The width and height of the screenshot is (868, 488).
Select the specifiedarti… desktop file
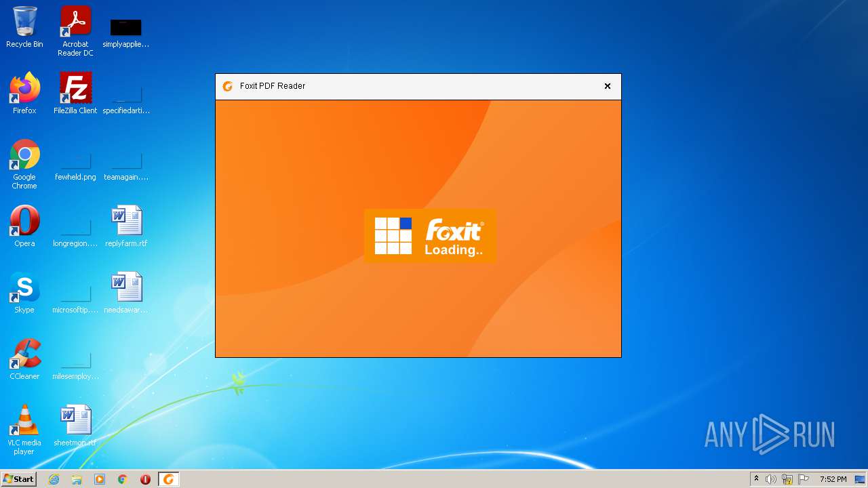click(126, 98)
